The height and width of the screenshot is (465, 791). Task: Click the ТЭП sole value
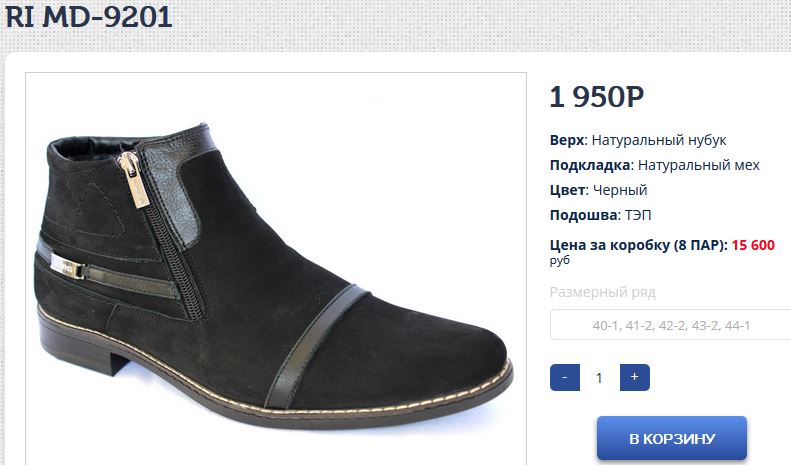point(638,215)
